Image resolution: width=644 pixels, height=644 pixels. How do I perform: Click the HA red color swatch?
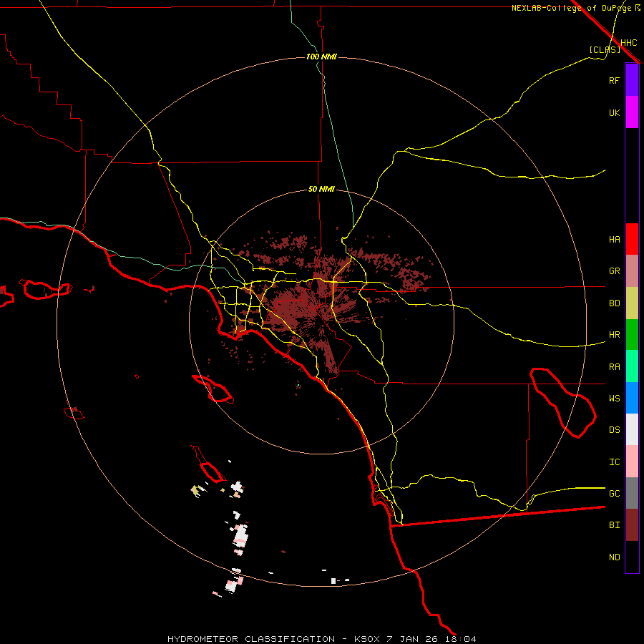pos(632,239)
